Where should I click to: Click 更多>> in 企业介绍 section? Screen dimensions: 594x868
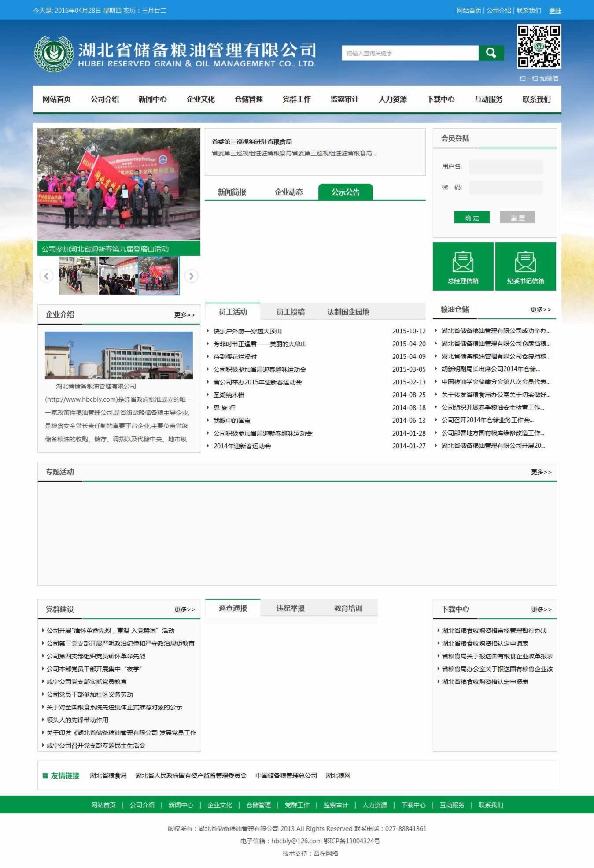coord(184,315)
